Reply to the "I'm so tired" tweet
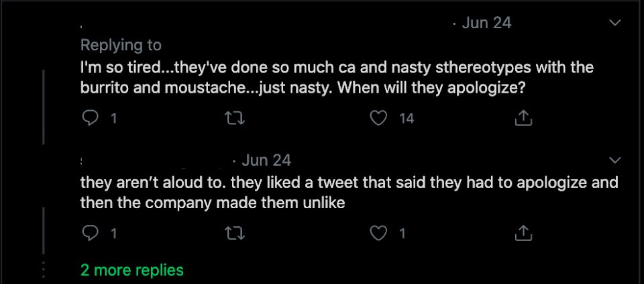 [90, 119]
